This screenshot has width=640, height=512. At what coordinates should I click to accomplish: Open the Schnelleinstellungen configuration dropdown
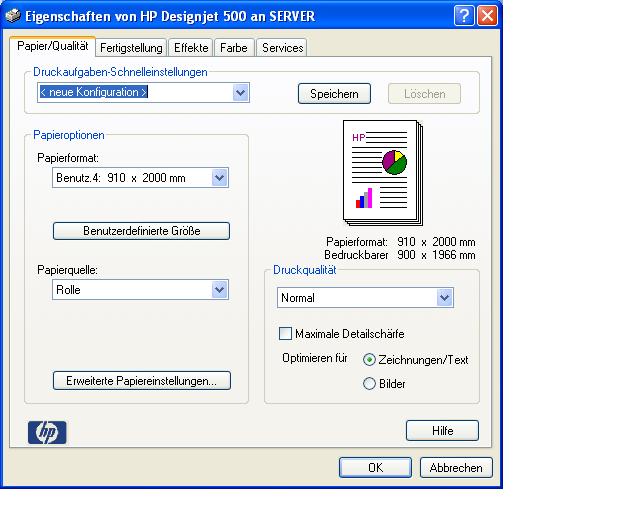pyautogui.click(x=240, y=93)
